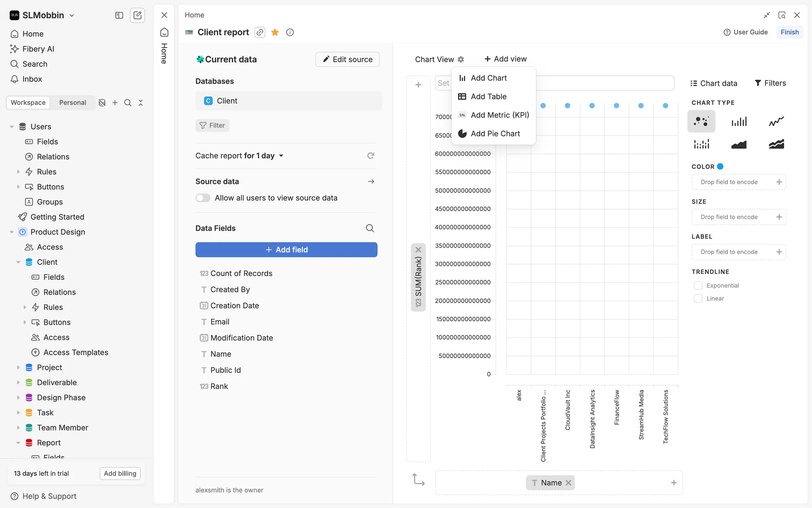Select the scatter plot chart type
Viewport: 812px width, 508px height.
[x=701, y=121]
